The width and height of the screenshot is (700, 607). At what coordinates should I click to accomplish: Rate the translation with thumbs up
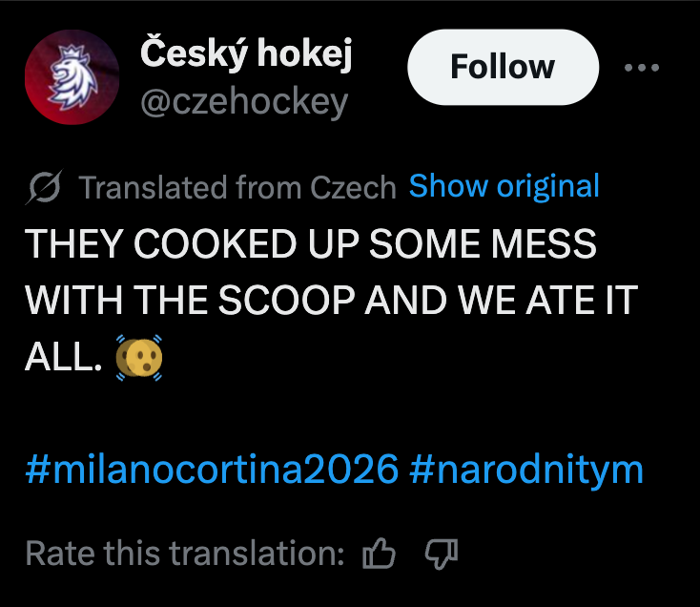point(379,553)
